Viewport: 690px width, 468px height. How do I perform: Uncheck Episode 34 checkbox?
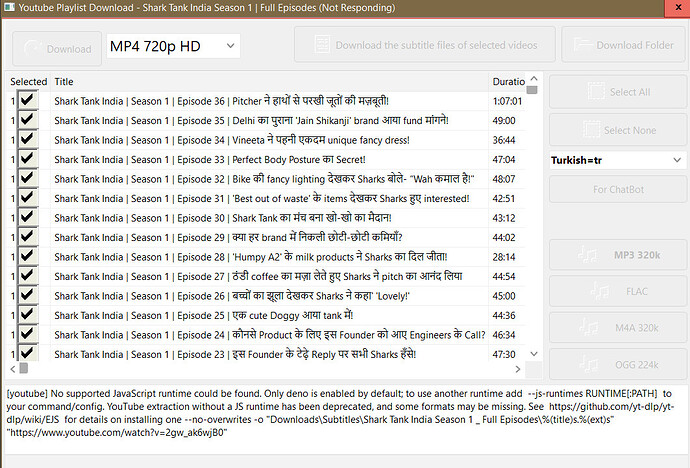[27, 139]
